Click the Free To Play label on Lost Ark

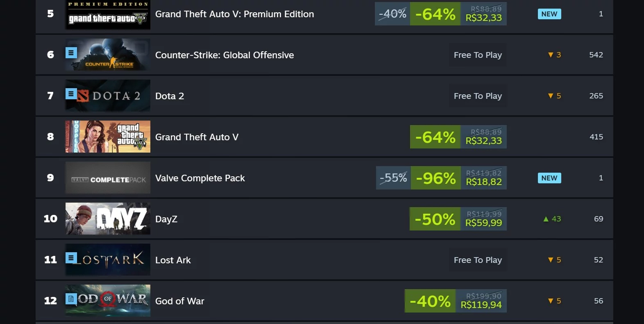(x=478, y=260)
